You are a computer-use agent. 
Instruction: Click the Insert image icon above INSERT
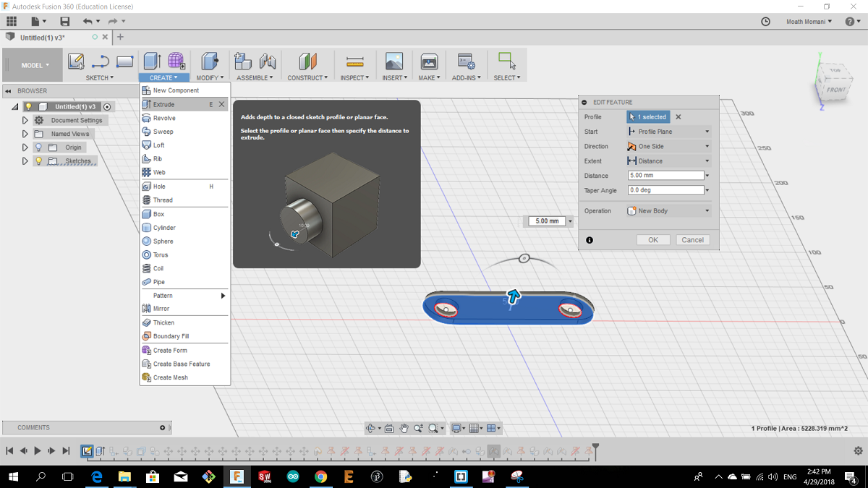tap(393, 61)
